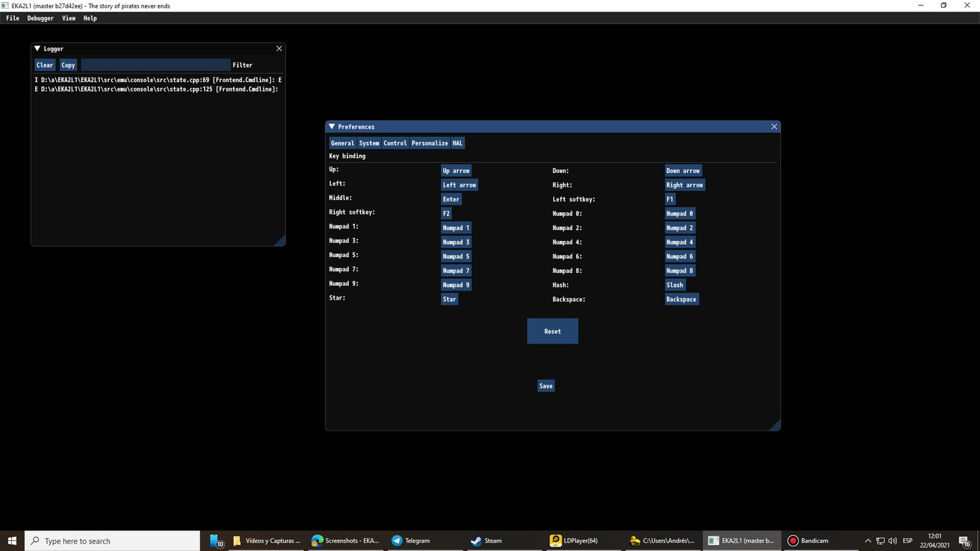Open the Windows Start menu
Screen dimensions: 980x551
[x=12, y=541]
